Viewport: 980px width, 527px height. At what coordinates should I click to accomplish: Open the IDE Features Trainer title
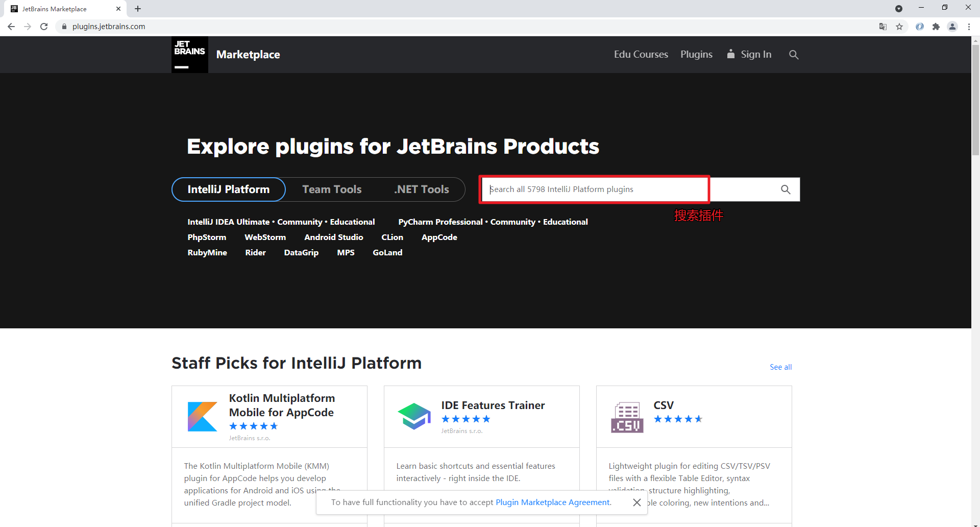493,405
